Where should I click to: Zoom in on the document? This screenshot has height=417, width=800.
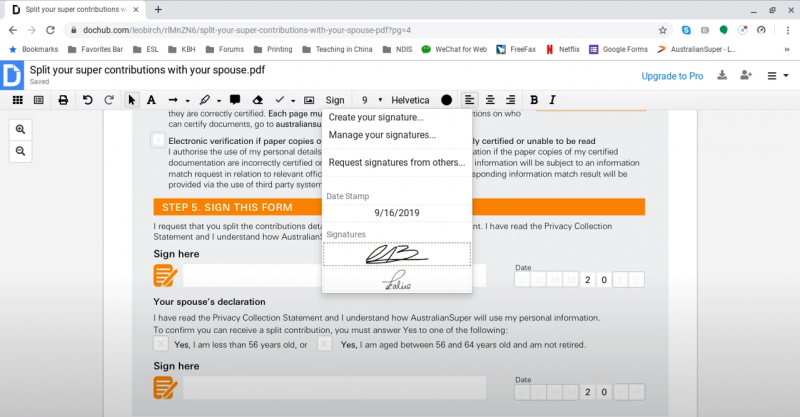(20, 129)
